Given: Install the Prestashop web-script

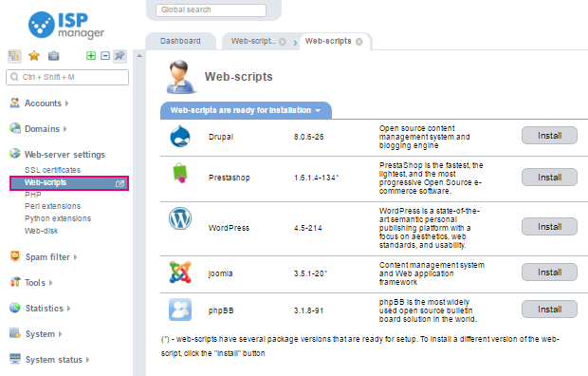Looking at the screenshot, I should [549, 178].
